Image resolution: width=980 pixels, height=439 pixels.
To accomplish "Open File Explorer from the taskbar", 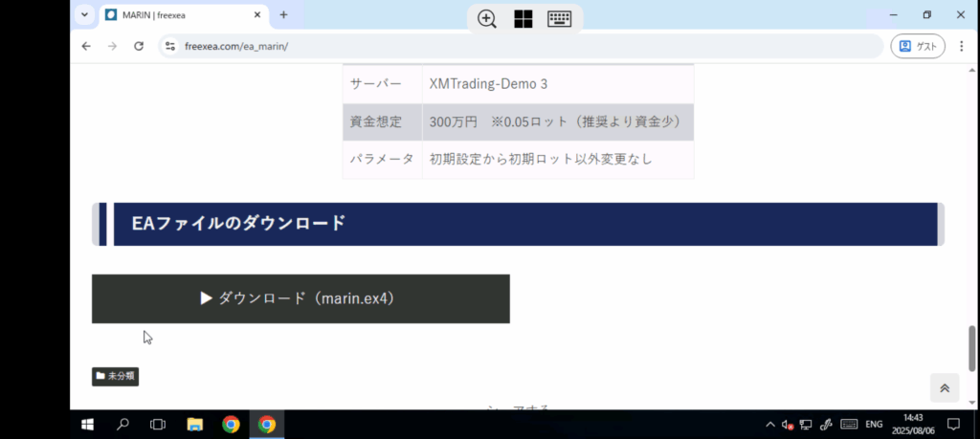I will 194,425.
